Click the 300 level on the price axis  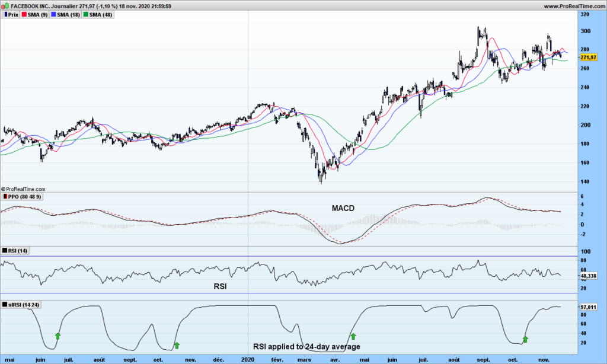pyautogui.click(x=585, y=31)
